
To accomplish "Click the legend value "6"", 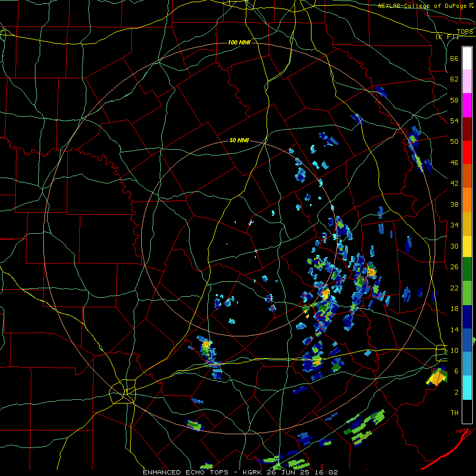I will point(456,371).
